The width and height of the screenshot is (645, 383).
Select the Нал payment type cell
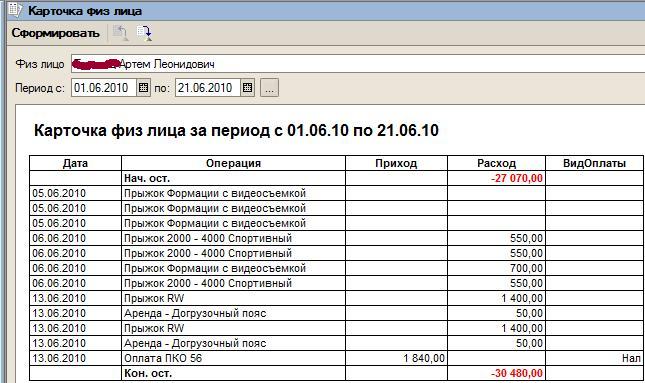tap(594, 358)
